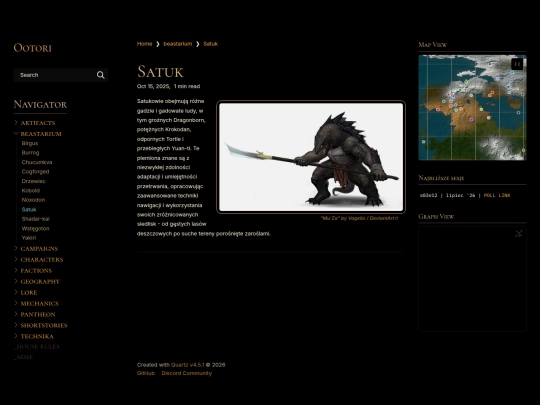
Task: Open the Campaigns folder label
Action: click(x=39, y=249)
